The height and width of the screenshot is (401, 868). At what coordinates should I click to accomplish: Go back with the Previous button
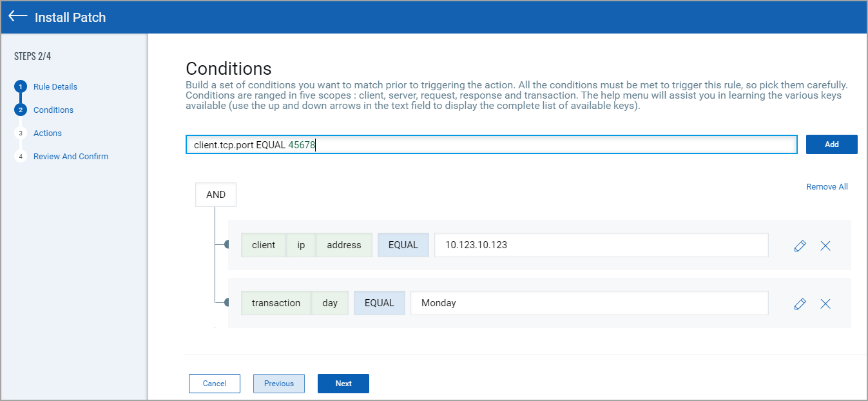tap(279, 384)
